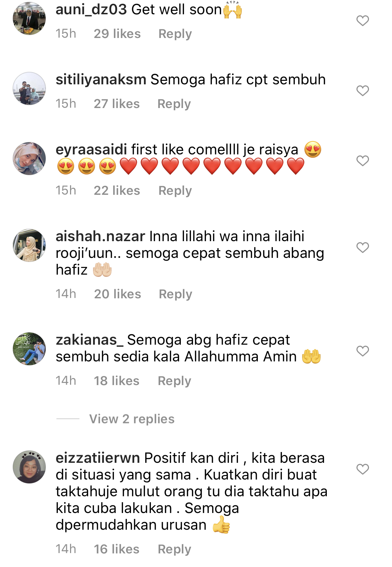Like zakianas_ comment using heart icon

point(362,351)
